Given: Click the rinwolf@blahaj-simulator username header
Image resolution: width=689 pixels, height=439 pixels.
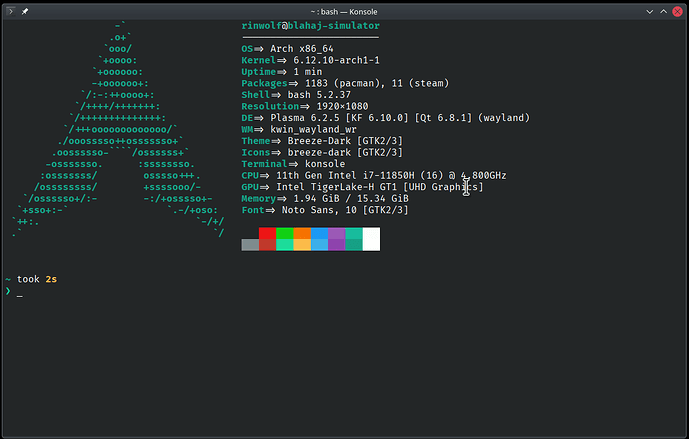Looking at the screenshot, I should [310, 24].
